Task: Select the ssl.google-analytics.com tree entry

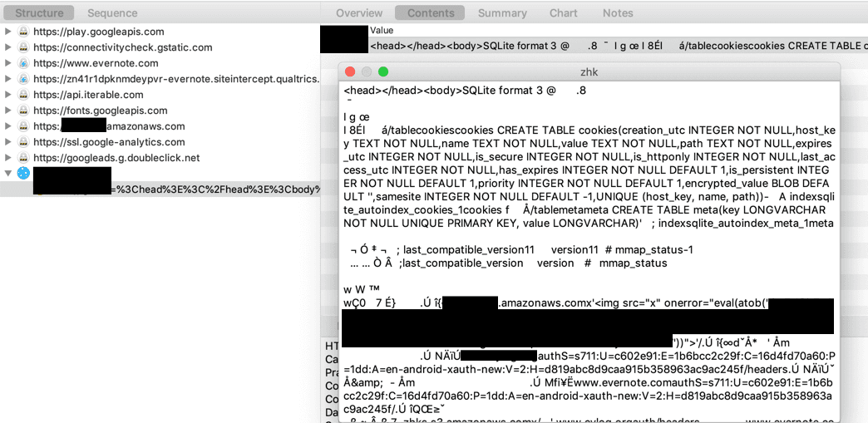Action: coord(109,142)
